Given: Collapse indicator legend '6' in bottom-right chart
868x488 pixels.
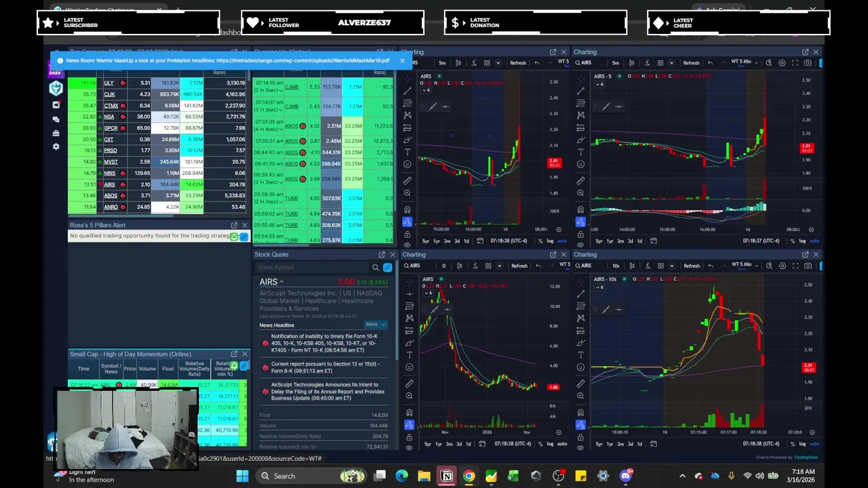Looking at the screenshot, I should (x=599, y=287).
